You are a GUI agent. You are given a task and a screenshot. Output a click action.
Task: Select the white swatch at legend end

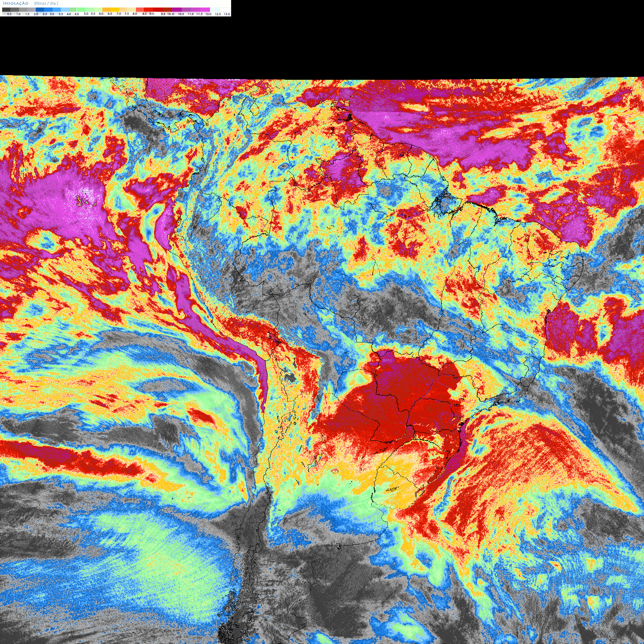click(x=225, y=10)
